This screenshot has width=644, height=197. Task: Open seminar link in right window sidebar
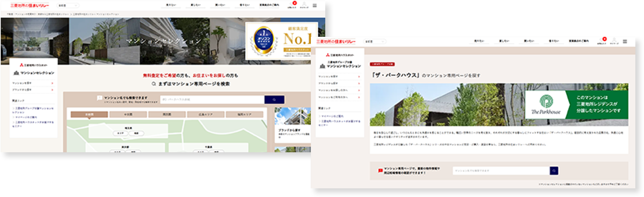(340, 123)
